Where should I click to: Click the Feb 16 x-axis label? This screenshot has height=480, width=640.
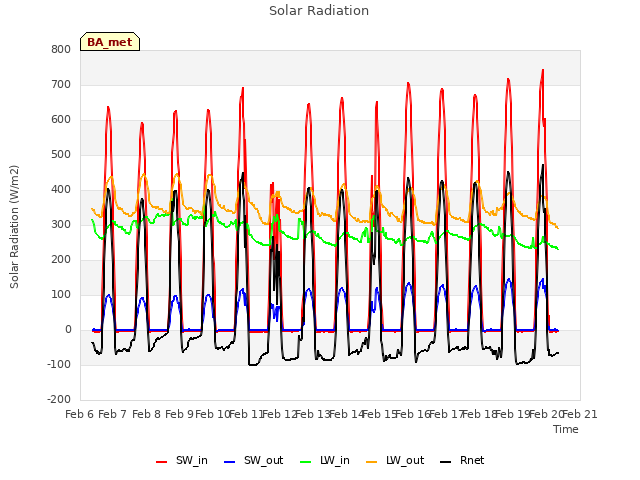coord(413,414)
